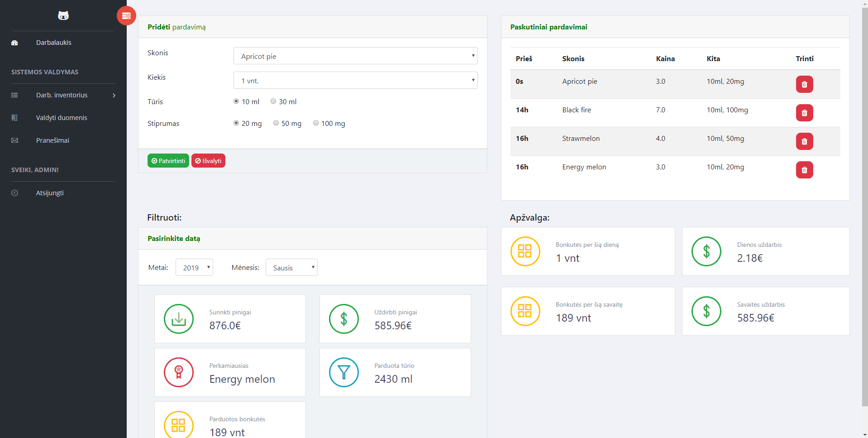868x438 pixels.
Task: Open the Mėnesis month dropdown
Action: 291,267
